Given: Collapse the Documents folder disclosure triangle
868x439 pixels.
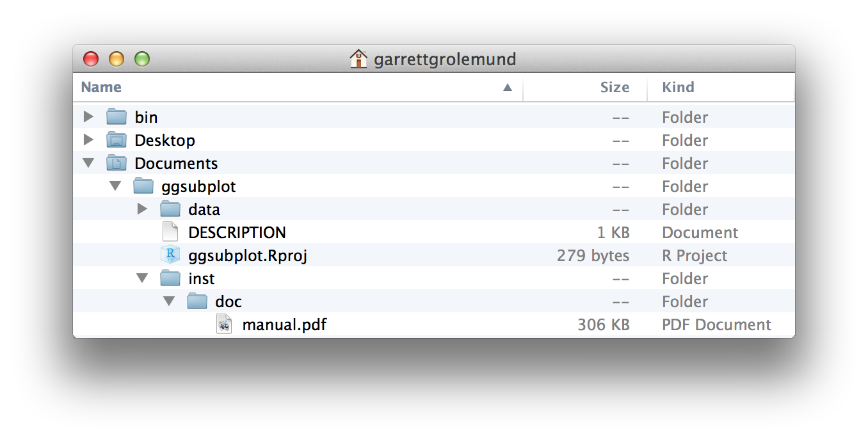Looking at the screenshot, I should [x=88, y=163].
